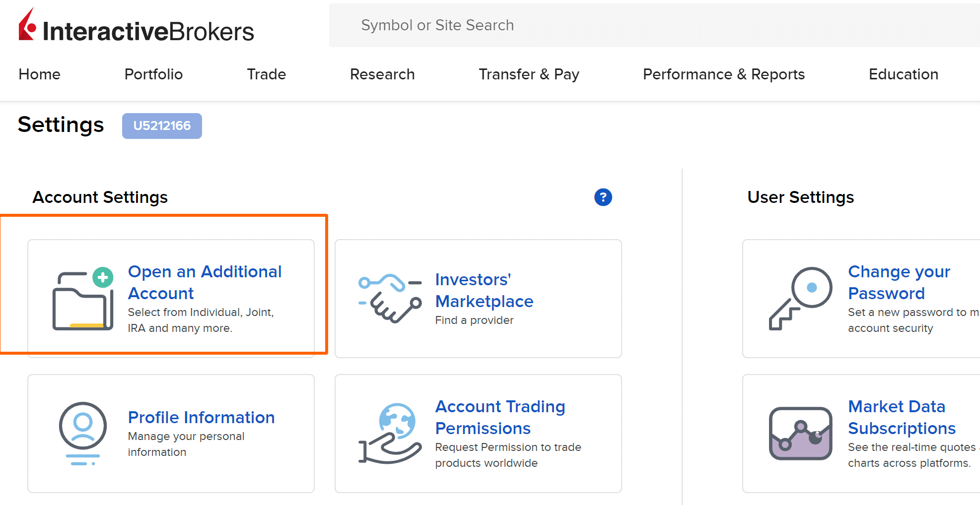Viewport: 980px width, 505px height.
Task: Click the folder-plus icon for additional account
Action: point(83,299)
